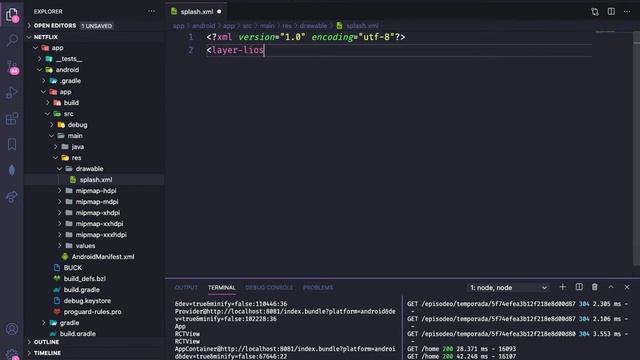Expand the mipmap-xxhdpi folder

point(99,224)
